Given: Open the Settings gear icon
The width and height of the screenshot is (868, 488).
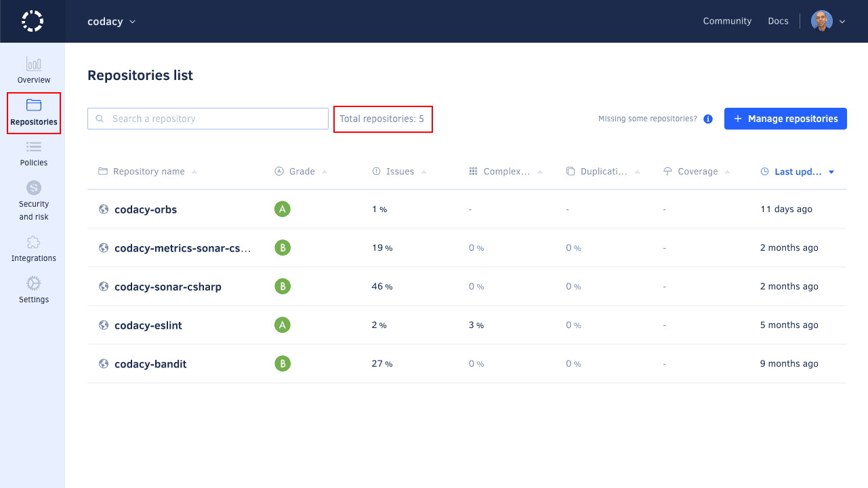Looking at the screenshot, I should (x=34, y=283).
